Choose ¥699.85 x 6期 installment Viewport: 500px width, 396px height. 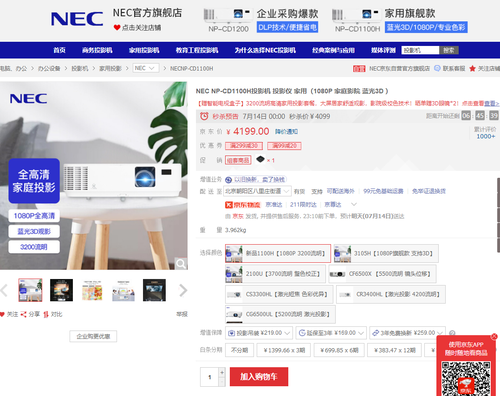pyautogui.click(x=339, y=350)
